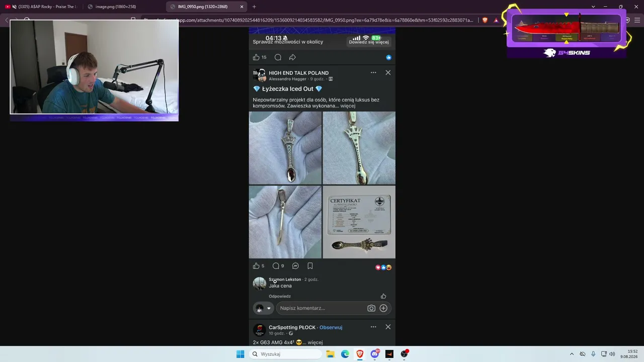Image resolution: width=644 pixels, height=362 pixels.
Task: Open the blue like reaction beside 15 likes
Action: (388, 57)
